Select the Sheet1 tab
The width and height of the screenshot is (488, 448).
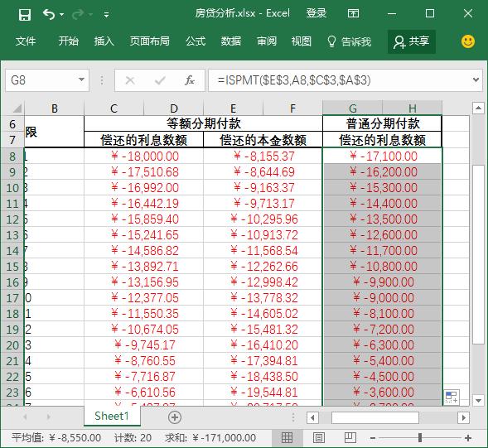[111, 416]
